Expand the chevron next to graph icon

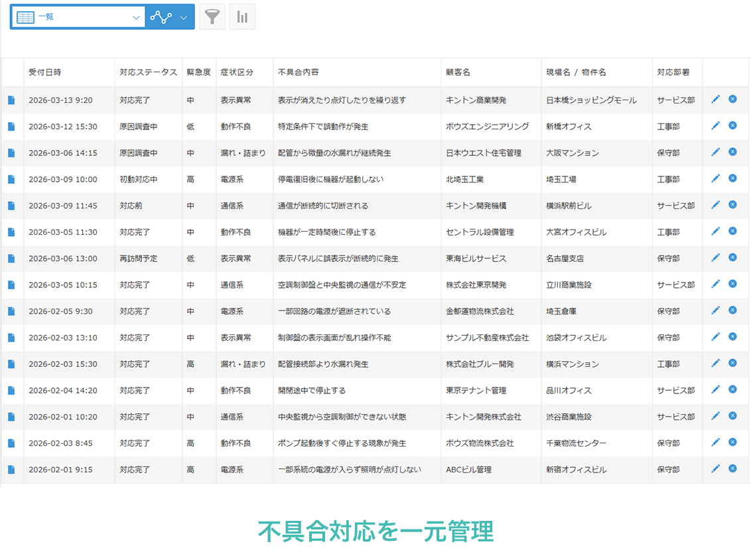[x=184, y=17]
